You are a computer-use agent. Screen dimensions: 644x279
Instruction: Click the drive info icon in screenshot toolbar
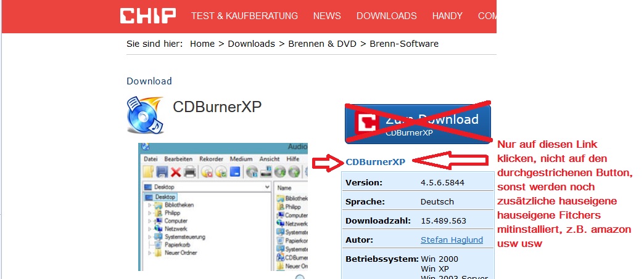[x=266, y=172]
